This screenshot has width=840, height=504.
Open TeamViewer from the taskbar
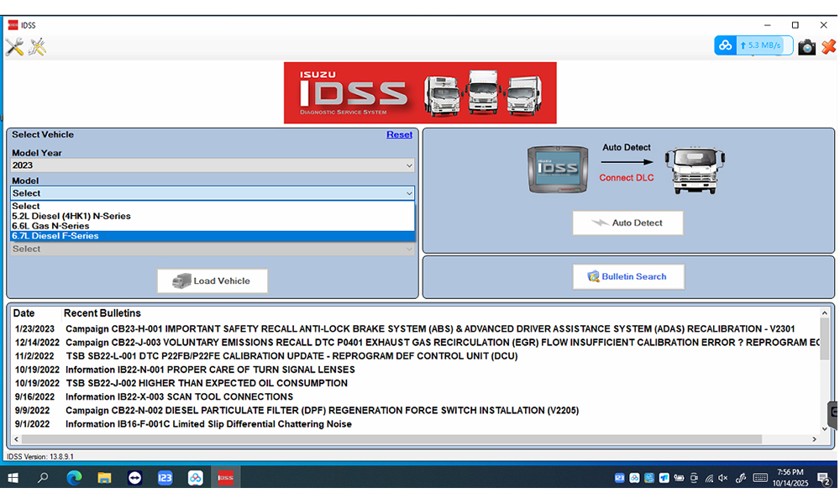coord(134,478)
